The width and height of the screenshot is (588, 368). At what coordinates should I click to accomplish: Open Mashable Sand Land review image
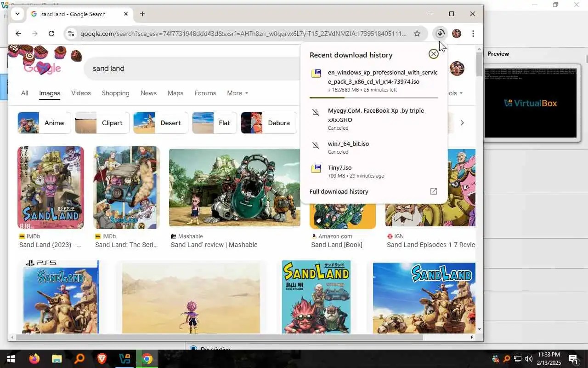point(234,188)
